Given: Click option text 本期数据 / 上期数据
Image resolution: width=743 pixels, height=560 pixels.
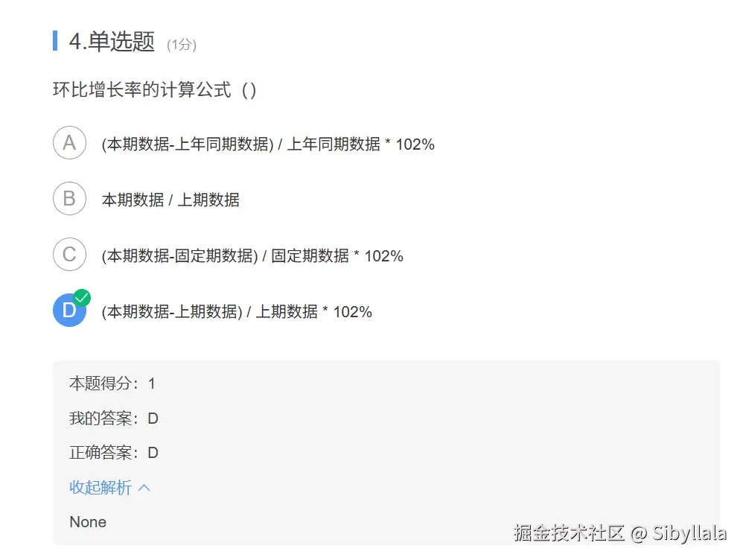Looking at the screenshot, I should pyautogui.click(x=170, y=200).
